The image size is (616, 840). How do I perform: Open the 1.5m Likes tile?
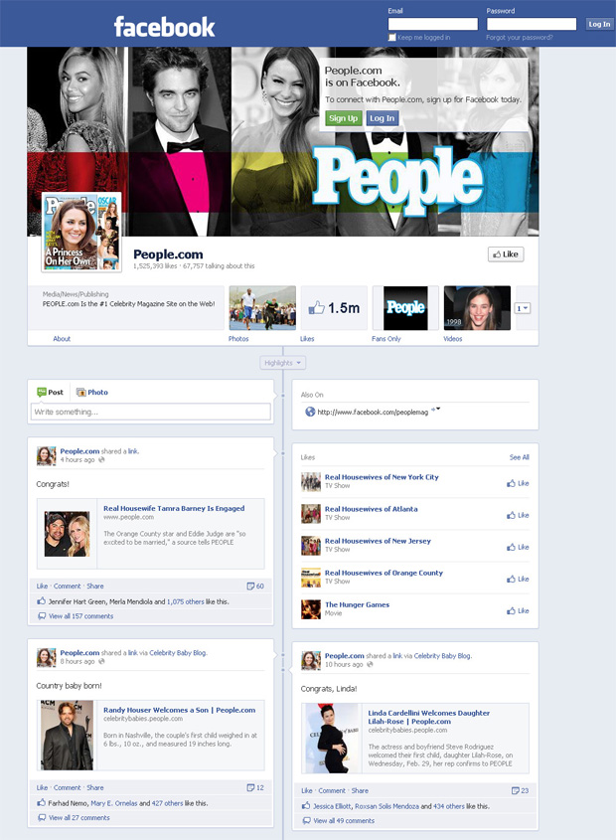(x=334, y=308)
